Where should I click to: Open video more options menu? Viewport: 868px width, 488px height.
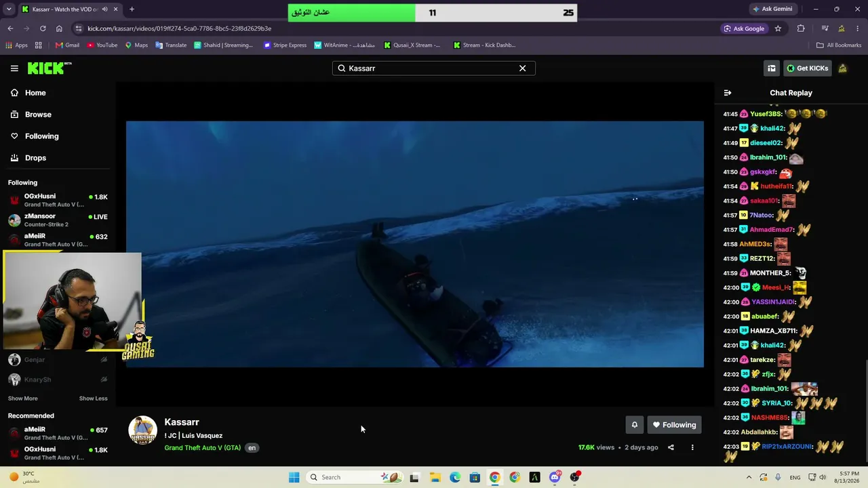(692, 447)
